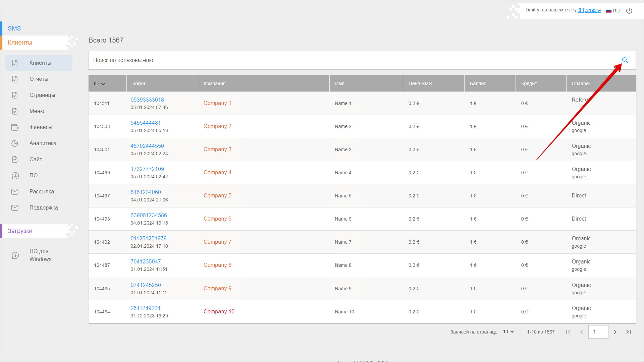The image size is (644, 362).
Task: Expand the Загрузки section
Action: (x=20, y=231)
